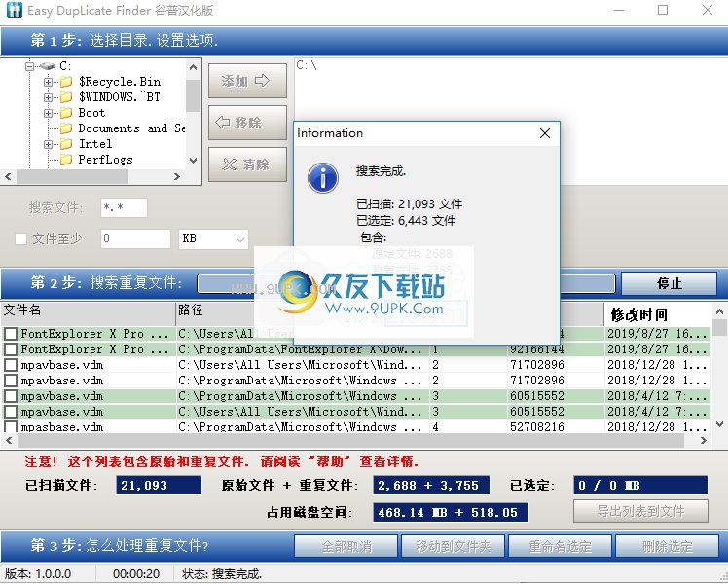Check the mpasbase.vdm row checkbox
728x584 pixels.
(x=11, y=426)
